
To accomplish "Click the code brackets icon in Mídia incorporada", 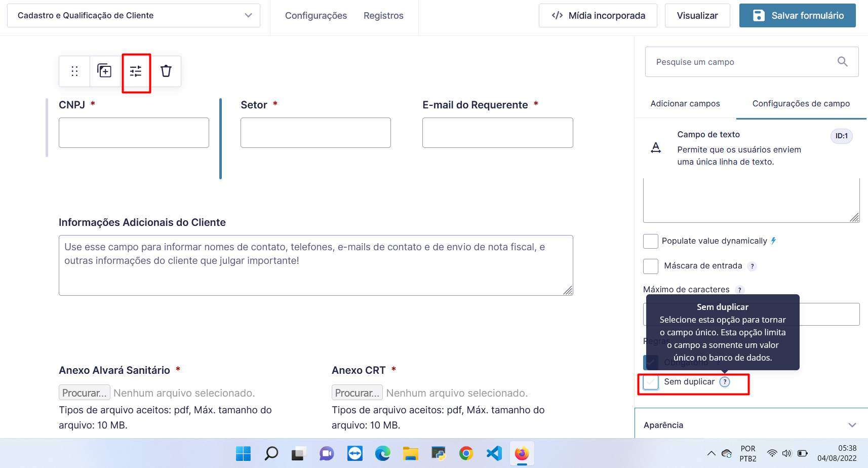I will coord(557,15).
